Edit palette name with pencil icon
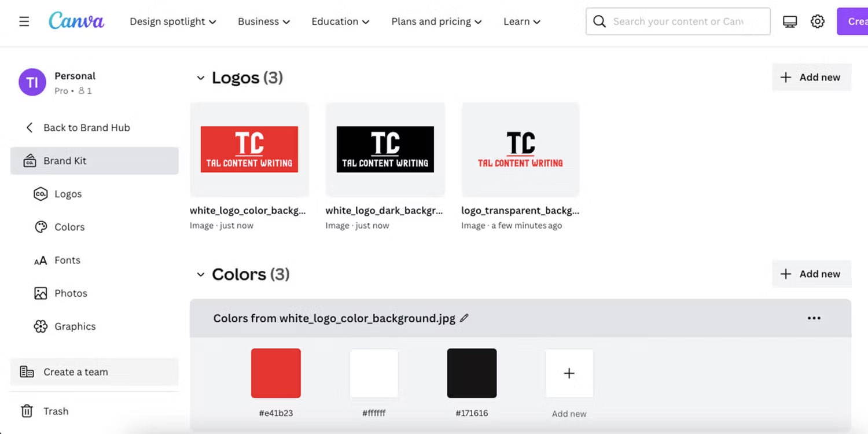 464,318
